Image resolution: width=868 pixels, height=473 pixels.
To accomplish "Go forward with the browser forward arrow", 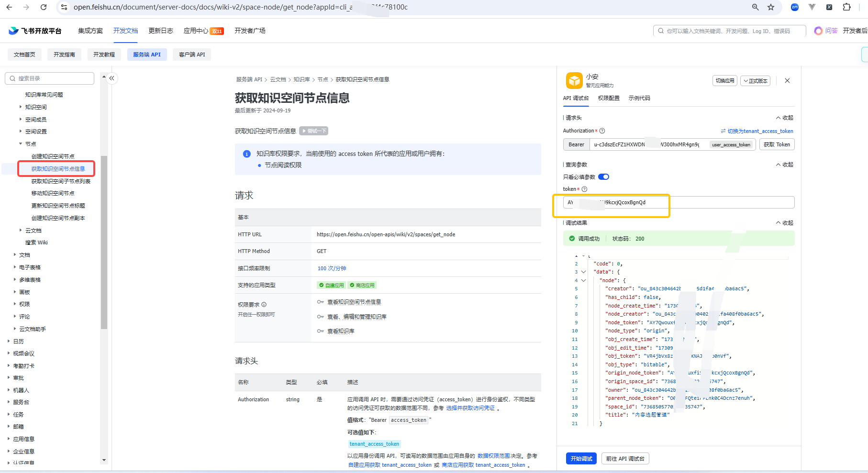I will click(26, 7).
